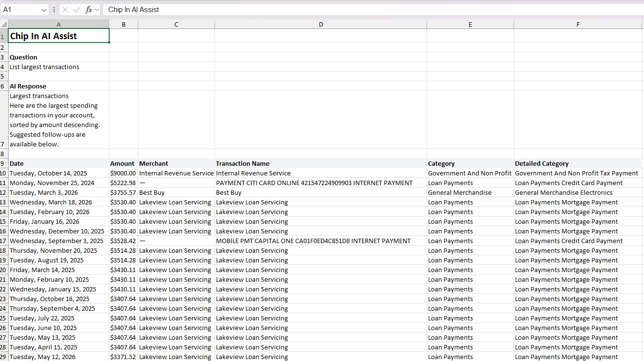
Task: Click date 'Wednesday, January 15, 2025'
Action: coord(58,289)
